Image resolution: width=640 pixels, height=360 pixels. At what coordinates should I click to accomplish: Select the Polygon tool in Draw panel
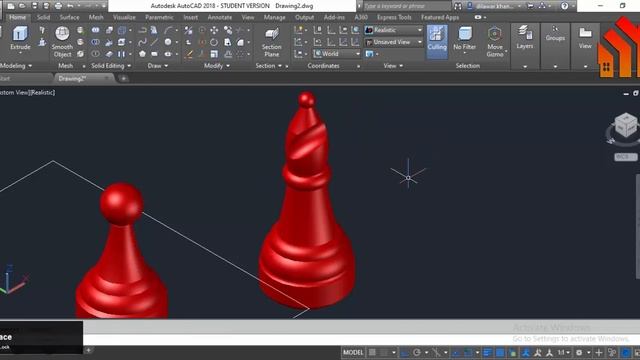[x=142, y=54]
